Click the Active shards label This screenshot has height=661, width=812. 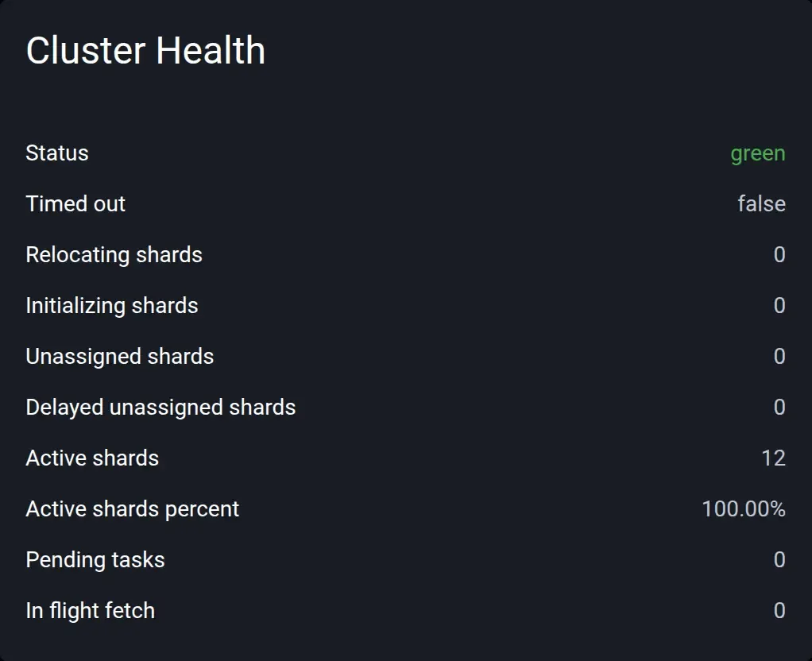(92, 458)
